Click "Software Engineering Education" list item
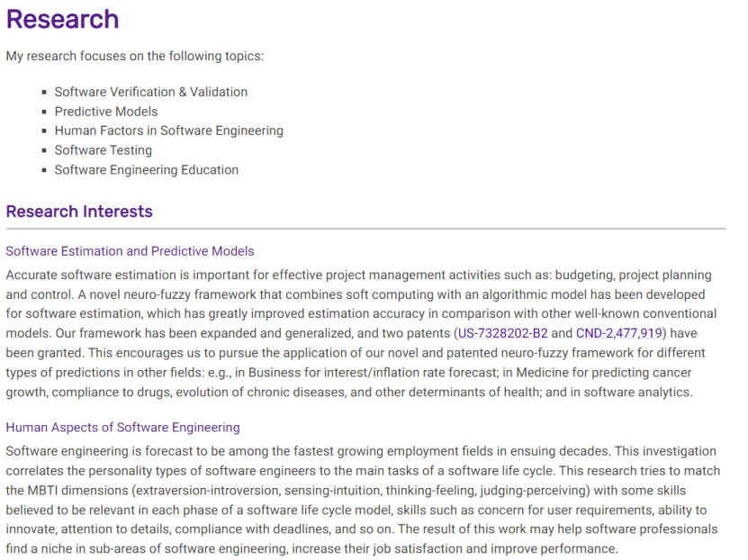This screenshot has height=560, width=748. pos(146,170)
